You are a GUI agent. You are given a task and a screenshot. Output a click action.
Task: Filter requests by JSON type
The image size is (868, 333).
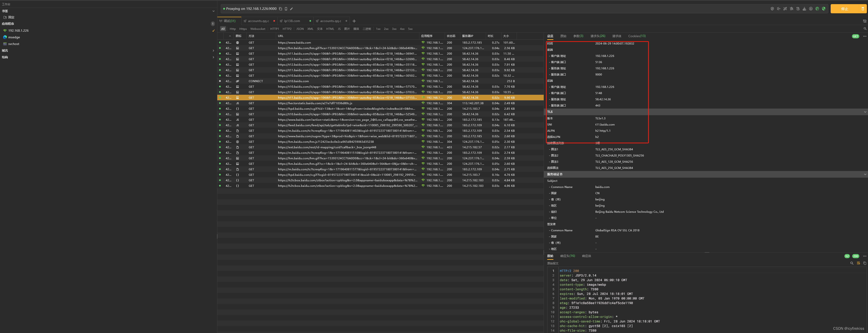(300, 29)
